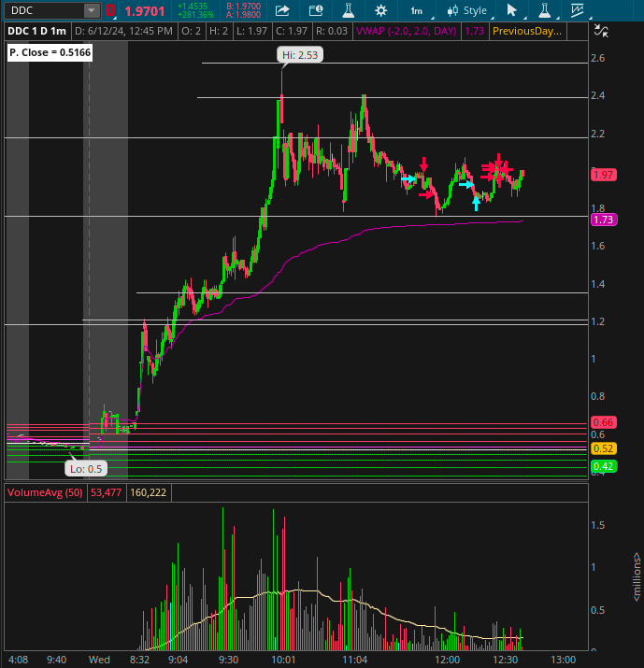Open the Patterns chart icon

578,10
